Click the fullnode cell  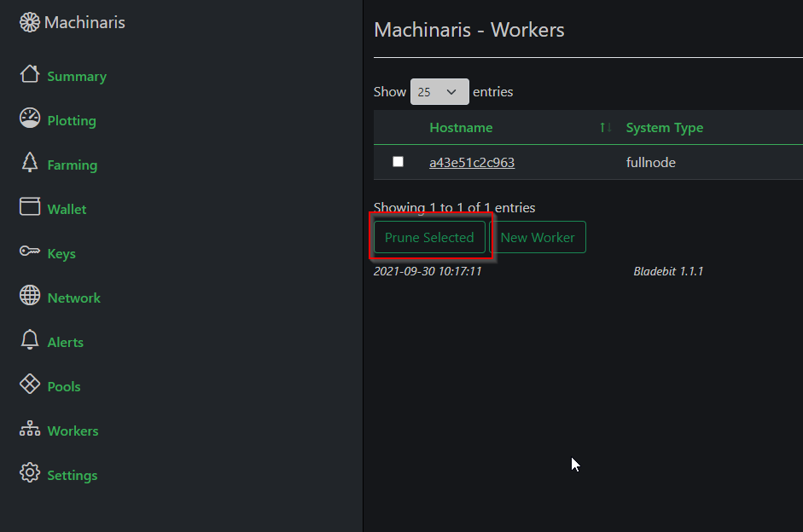pyautogui.click(x=650, y=163)
